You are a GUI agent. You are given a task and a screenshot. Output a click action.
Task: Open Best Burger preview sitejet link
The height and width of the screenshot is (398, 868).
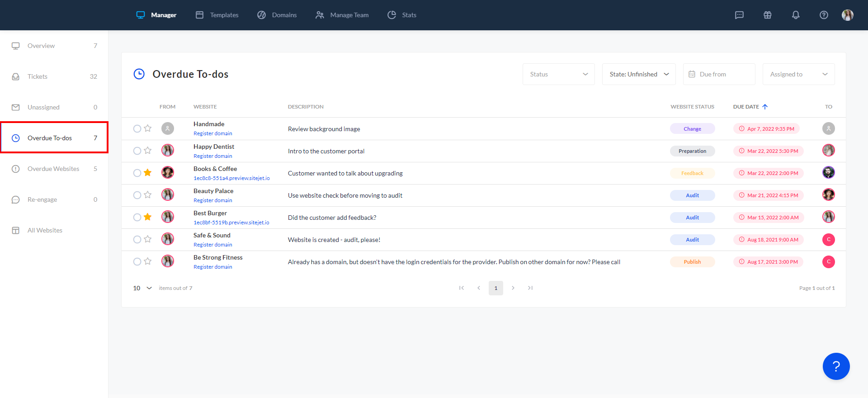pyautogui.click(x=231, y=223)
